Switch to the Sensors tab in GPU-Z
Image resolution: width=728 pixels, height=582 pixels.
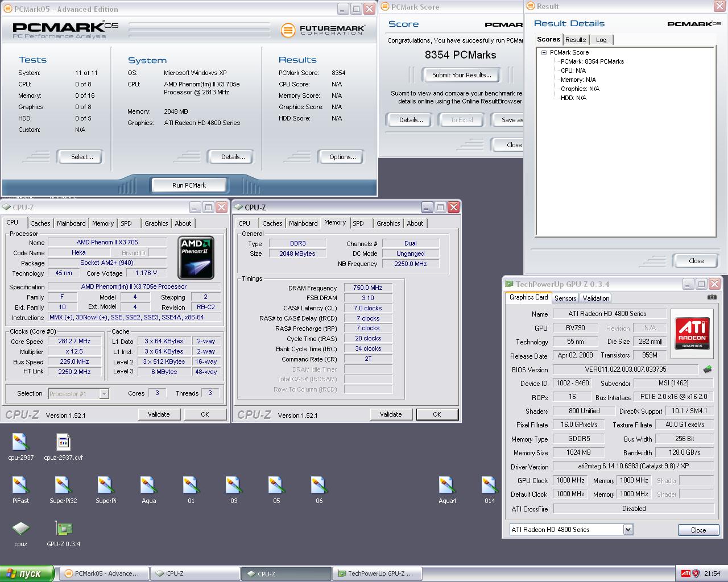coord(565,298)
